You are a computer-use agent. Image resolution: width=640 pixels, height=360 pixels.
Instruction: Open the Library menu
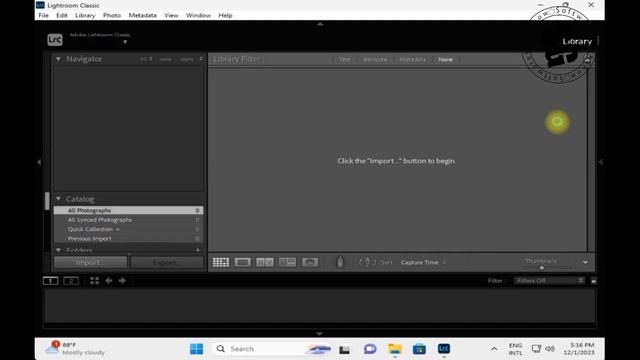pos(85,16)
